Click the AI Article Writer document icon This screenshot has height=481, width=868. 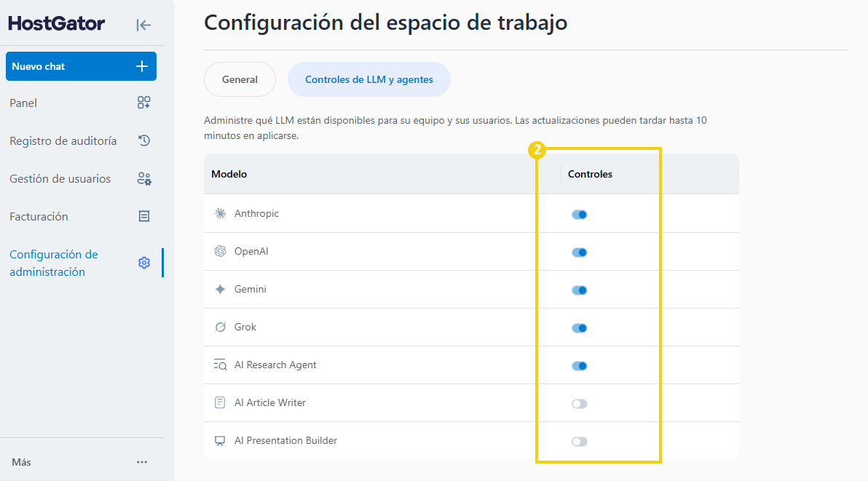(220, 402)
